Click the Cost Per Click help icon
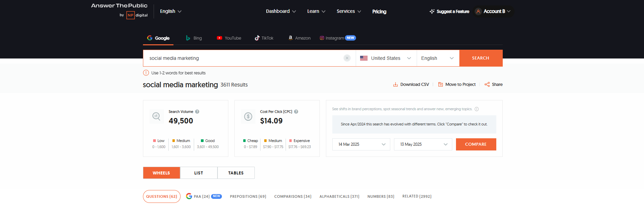 point(296,112)
